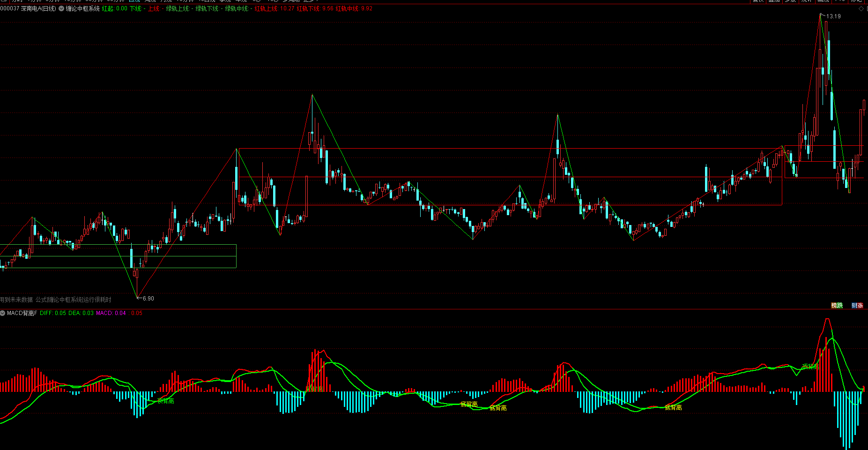Click the magenta MACD 0.04 value readout
Image resolution: width=868 pixels, height=450 pixels.
111,313
